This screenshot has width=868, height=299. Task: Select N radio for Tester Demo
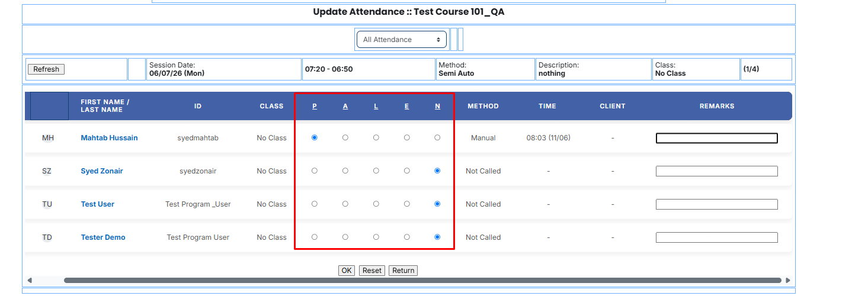pos(438,237)
